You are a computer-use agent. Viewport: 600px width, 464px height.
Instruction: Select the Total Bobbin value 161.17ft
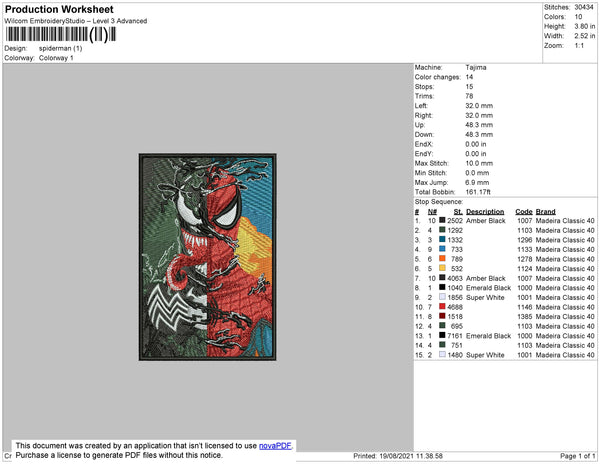pyautogui.click(x=478, y=192)
